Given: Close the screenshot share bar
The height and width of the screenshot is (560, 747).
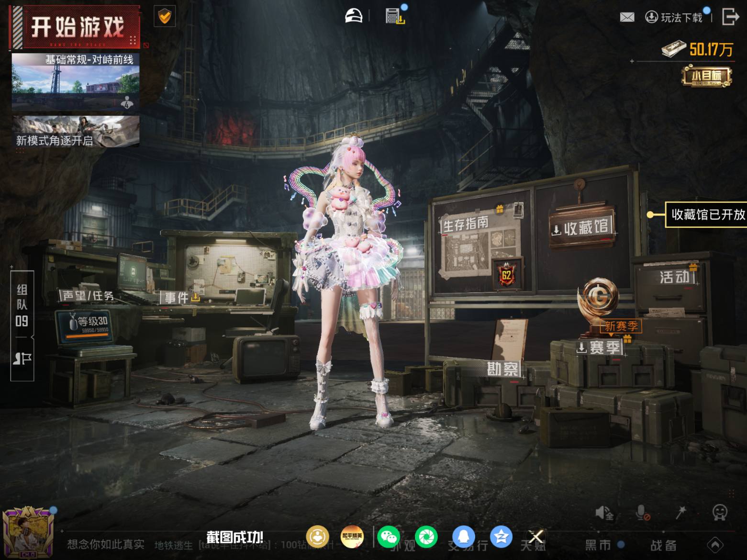Looking at the screenshot, I should (x=536, y=537).
